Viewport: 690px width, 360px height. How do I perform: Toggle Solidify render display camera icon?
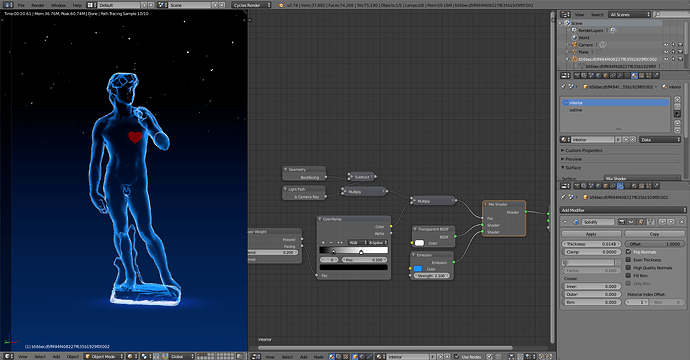(x=622, y=222)
